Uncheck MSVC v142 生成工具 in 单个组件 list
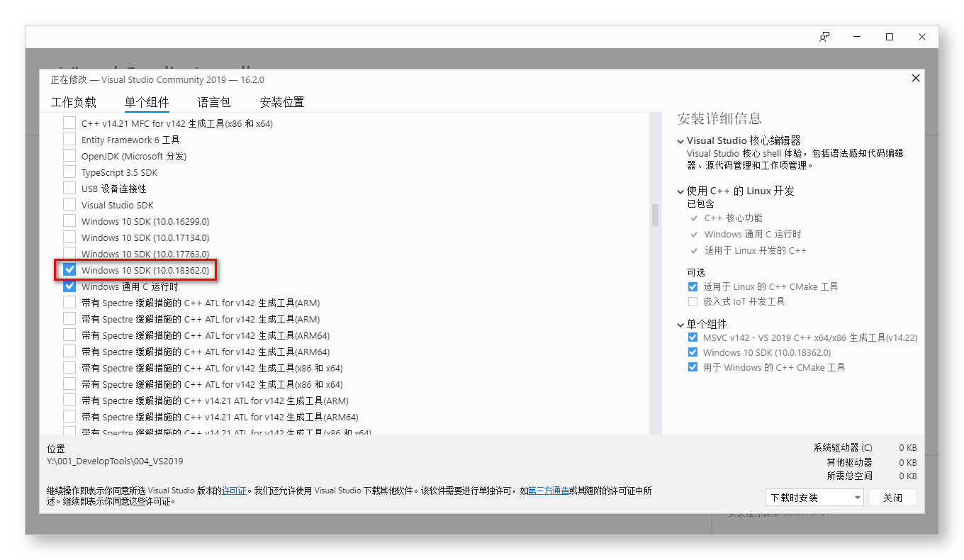This screenshot has width=964, height=560. click(693, 337)
